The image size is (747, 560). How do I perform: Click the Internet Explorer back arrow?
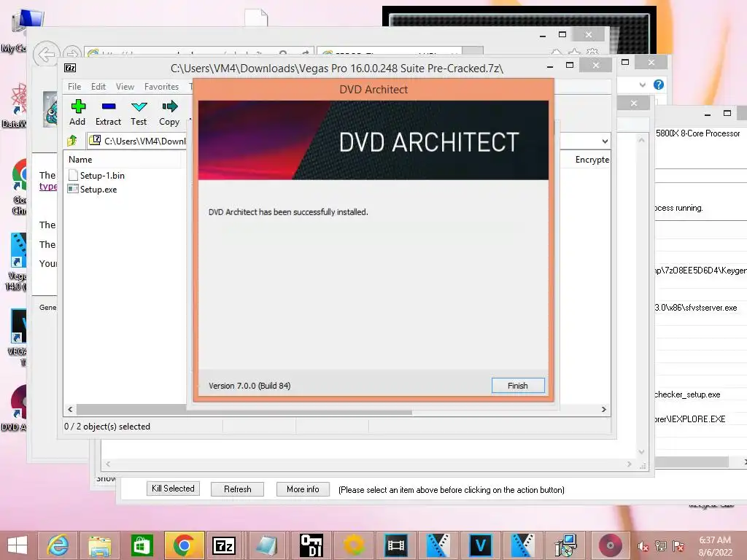46,55
